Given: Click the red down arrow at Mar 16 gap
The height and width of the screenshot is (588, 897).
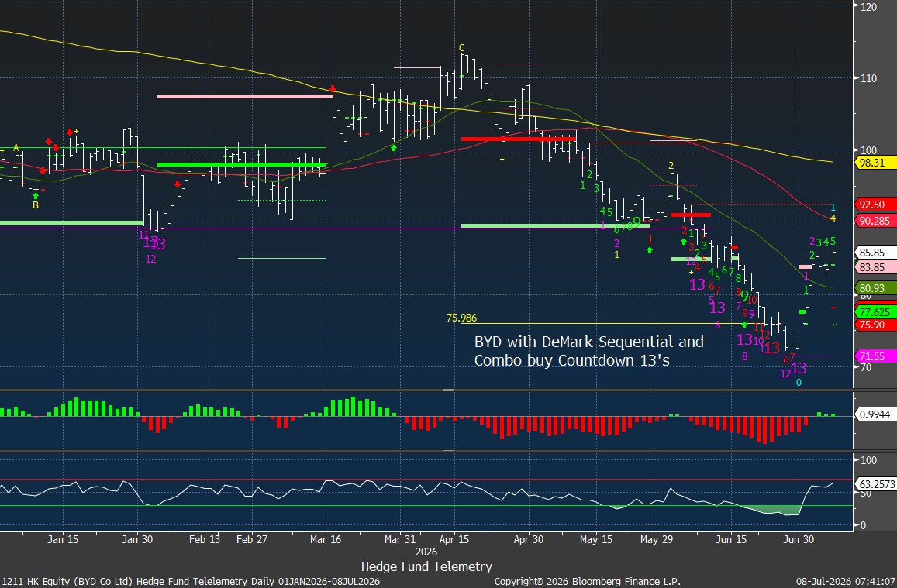Looking at the screenshot, I should click(x=333, y=89).
